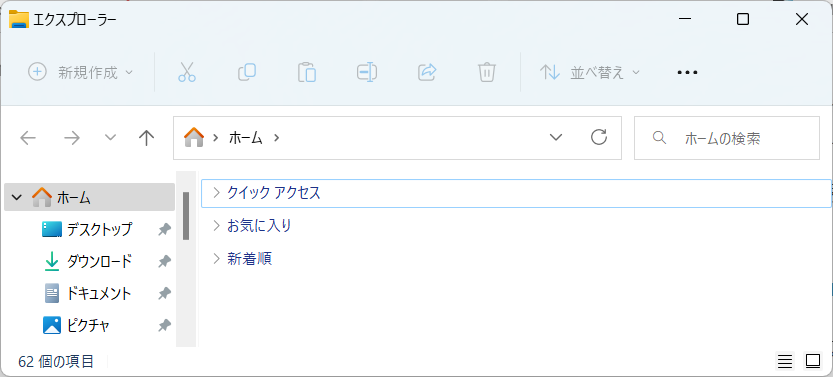Click the Paste clipboard icon
Viewport: 833px width, 377px height.
pyautogui.click(x=307, y=72)
